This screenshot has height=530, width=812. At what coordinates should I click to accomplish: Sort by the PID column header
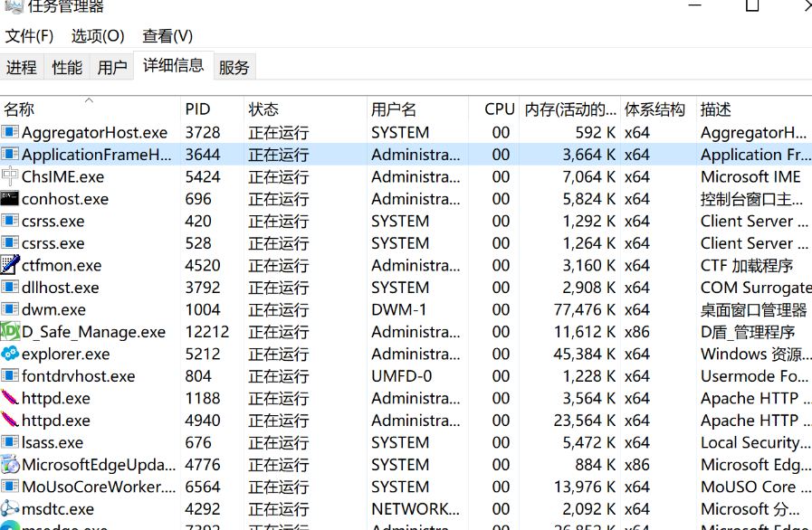[212, 109]
